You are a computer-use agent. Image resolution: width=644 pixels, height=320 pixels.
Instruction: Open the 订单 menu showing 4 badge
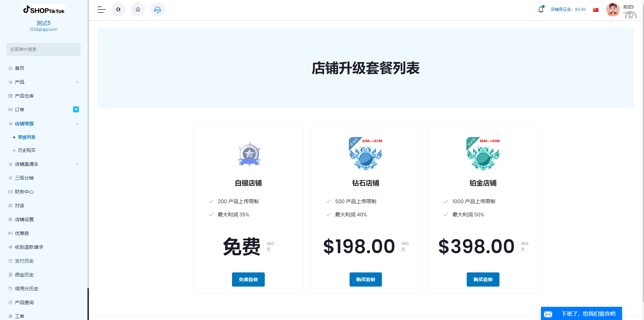tap(20, 109)
